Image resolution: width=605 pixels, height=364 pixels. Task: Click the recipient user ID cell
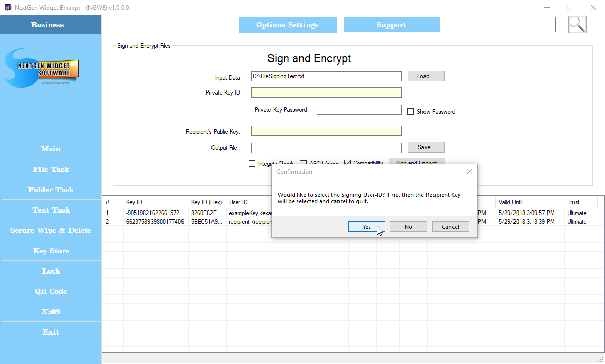tap(251, 222)
